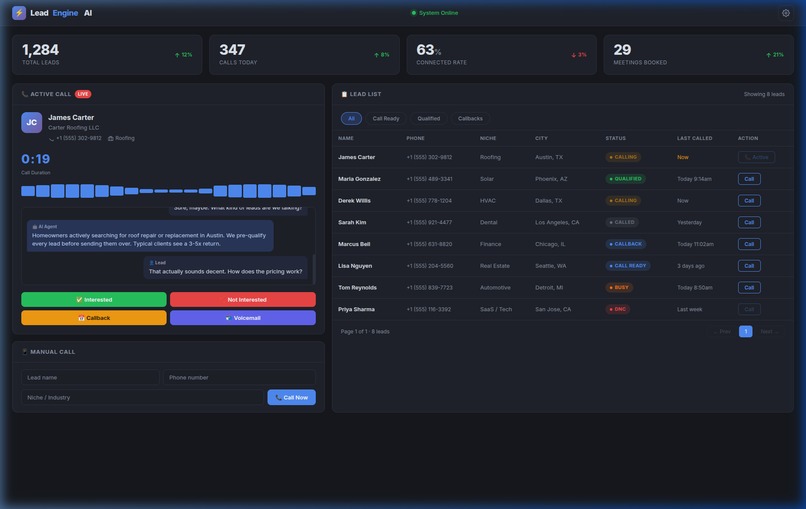Mark the call as Interested

[x=94, y=299]
